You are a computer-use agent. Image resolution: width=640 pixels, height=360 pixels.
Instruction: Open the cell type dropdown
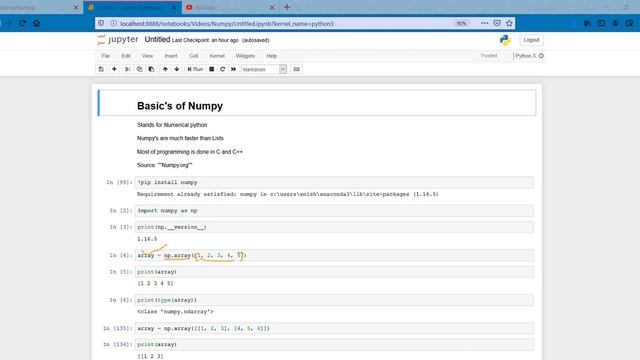click(264, 69)
